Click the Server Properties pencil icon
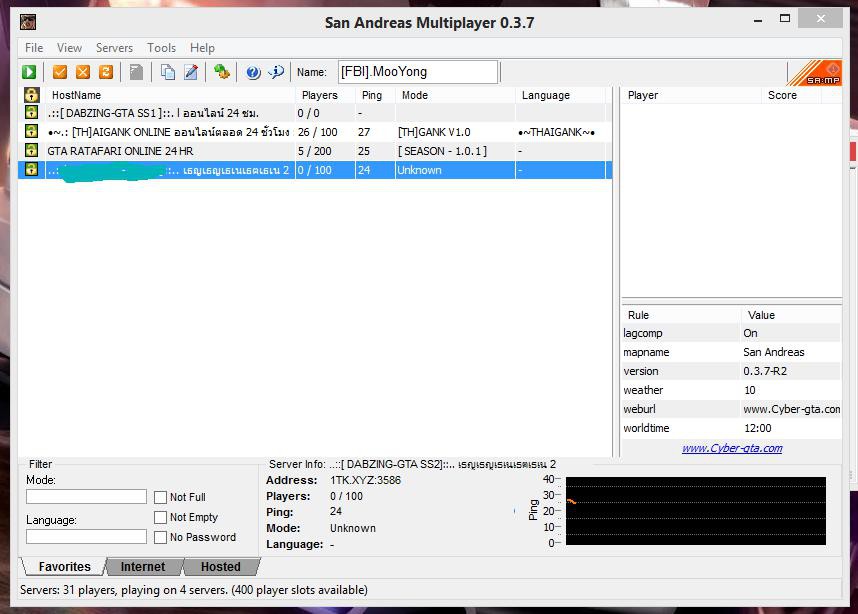Viewport: 858px width, 614px height. coord(191,72)
